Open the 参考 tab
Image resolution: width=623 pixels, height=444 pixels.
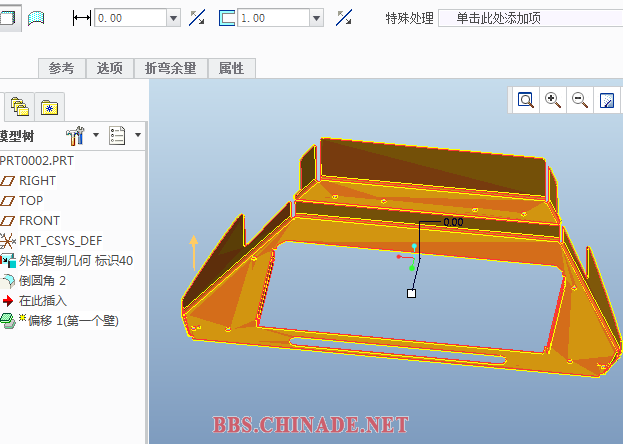tap(61, 68)
